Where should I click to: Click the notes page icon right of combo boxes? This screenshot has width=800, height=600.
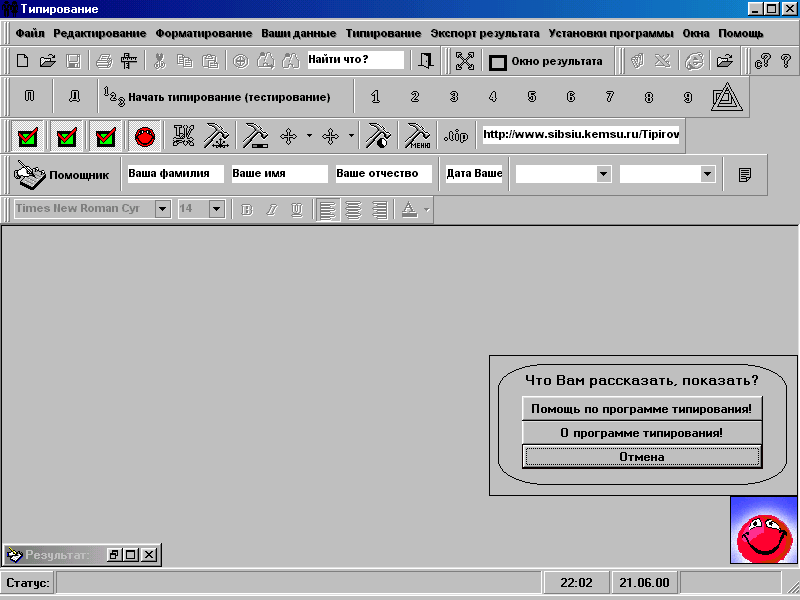point(745,175)
